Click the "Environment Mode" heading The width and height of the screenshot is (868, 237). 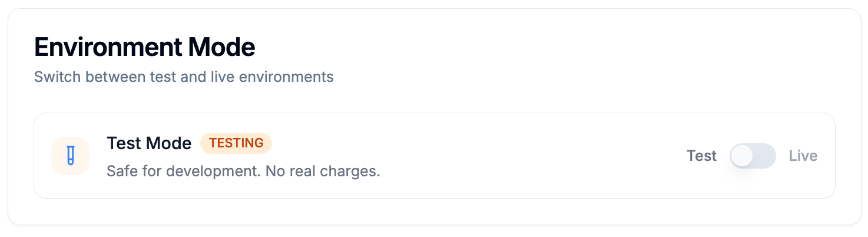(145, 47)
